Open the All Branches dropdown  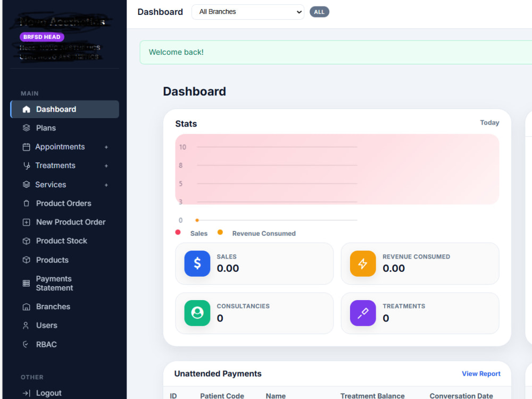248,12
